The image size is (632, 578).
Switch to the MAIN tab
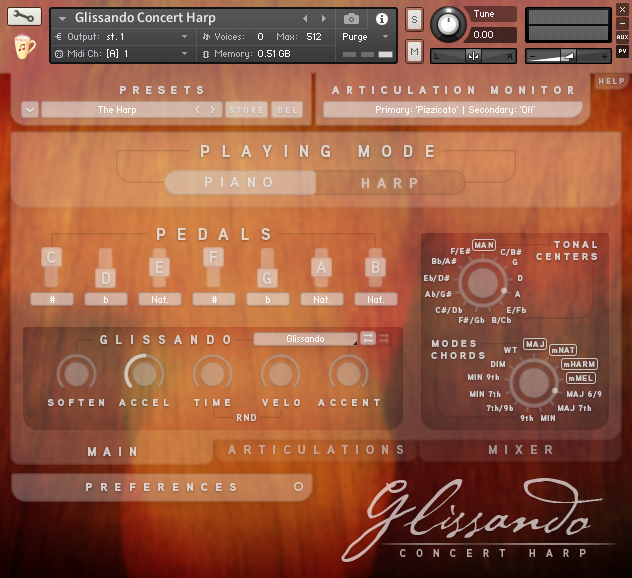tap(113, 451)
